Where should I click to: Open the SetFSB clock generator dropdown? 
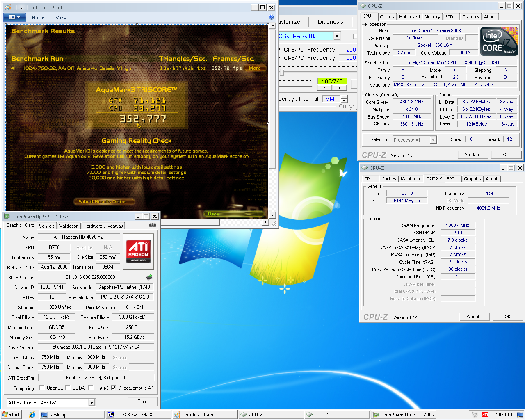pyautogui.click(x=337, y=36)
